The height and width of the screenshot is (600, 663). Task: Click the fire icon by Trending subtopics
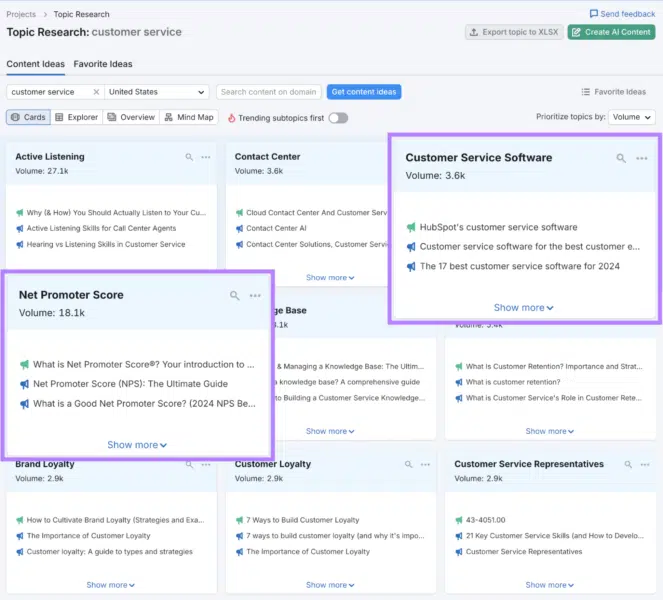pos(231,118)
